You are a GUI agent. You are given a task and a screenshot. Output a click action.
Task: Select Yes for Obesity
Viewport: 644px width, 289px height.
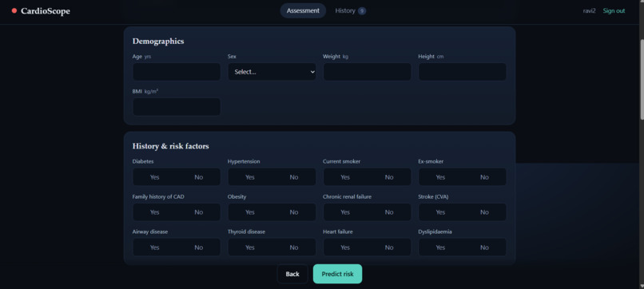click(x=250, y=212)
